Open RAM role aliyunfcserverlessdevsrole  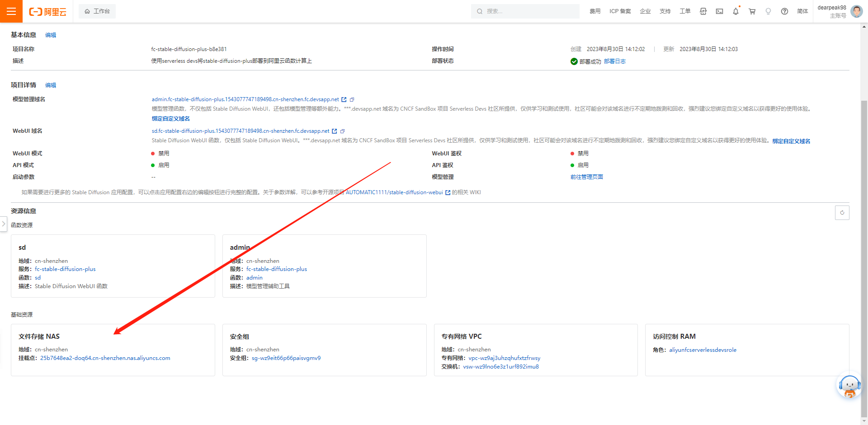coord(703,350)
